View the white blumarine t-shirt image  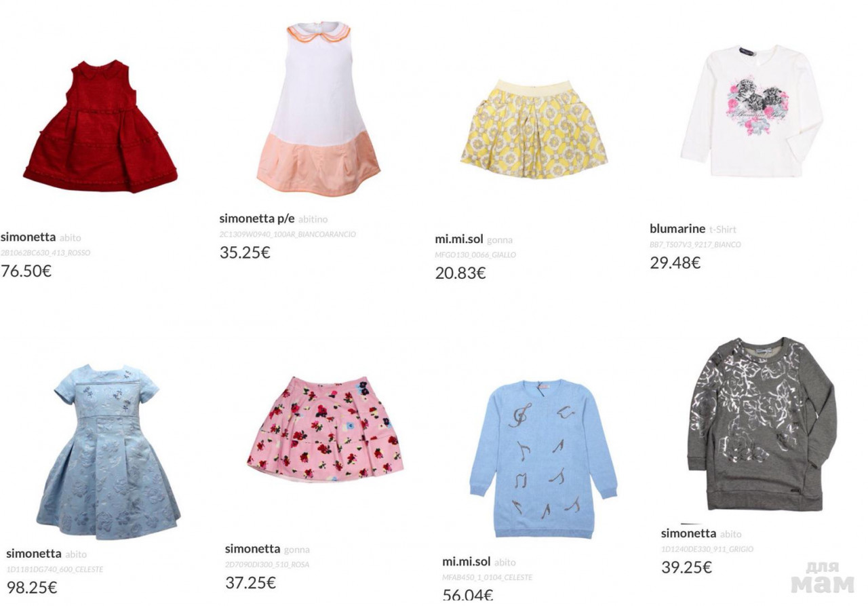(751, 111)
